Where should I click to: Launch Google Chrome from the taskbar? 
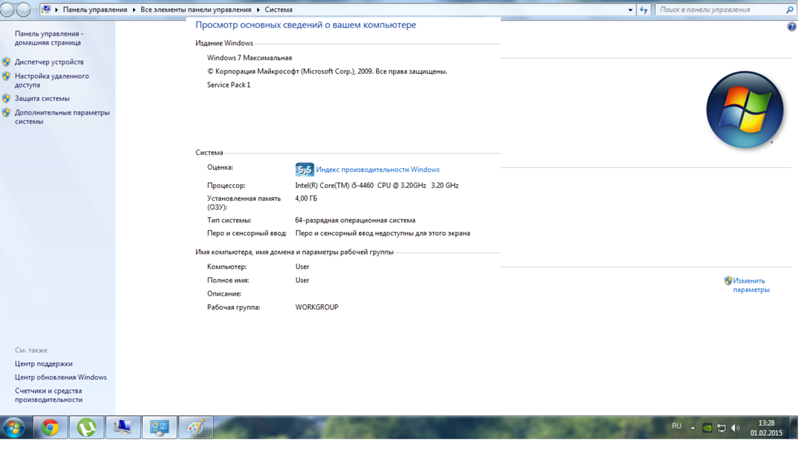(x=50, y=427)
